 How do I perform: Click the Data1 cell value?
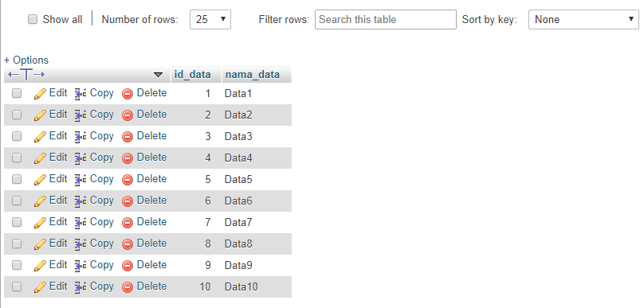[x=238, y=94]
